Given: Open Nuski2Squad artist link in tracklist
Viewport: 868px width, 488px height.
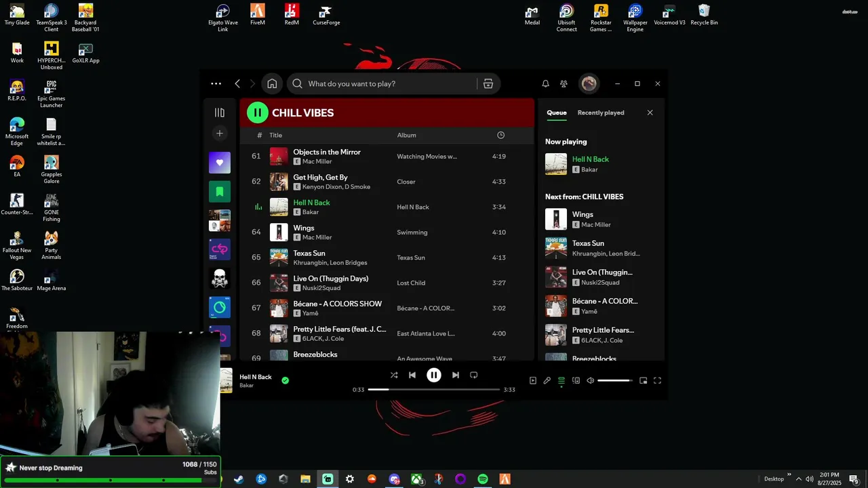Looking at the screenshot, I should coord(321,288).
